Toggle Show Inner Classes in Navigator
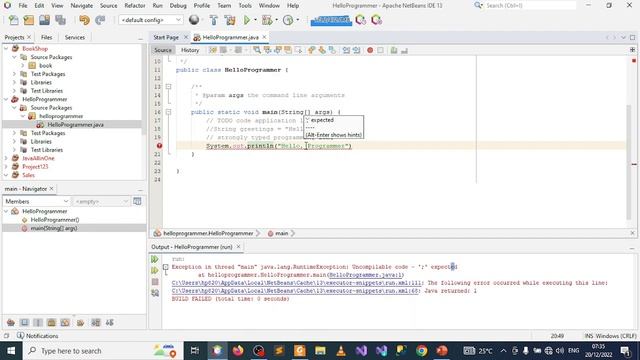The image size is (640, 360). coord(65,322)
